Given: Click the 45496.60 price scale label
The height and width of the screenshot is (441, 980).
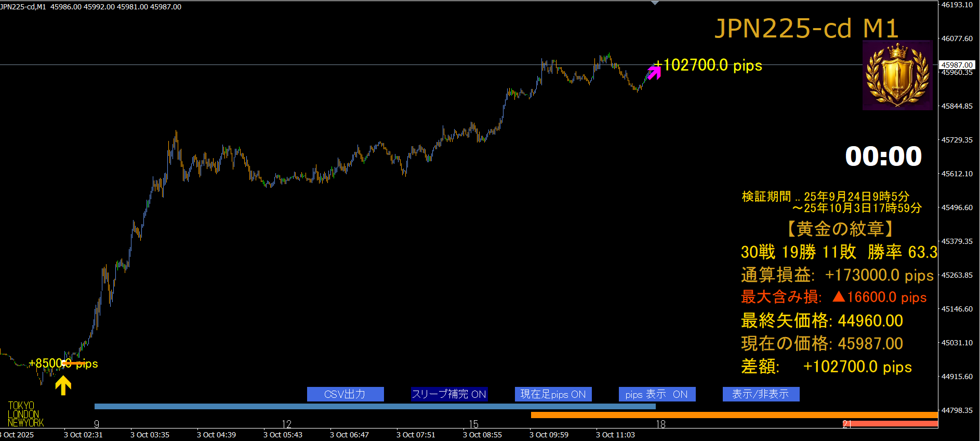Looking at the screenshot, I should [957, 207].
